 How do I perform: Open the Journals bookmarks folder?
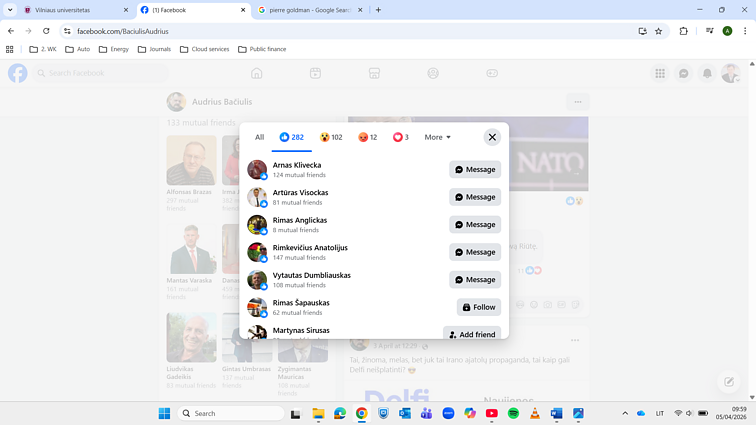(x=154, y=49)
